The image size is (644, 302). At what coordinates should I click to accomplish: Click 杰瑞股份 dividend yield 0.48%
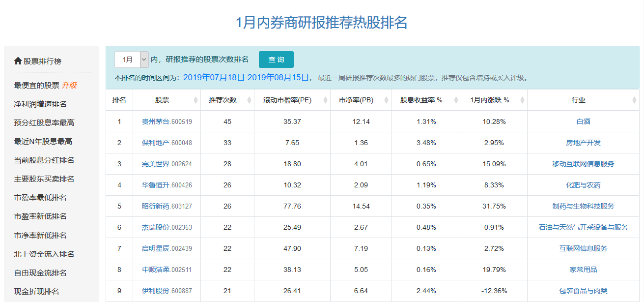[x=426, y=227]
